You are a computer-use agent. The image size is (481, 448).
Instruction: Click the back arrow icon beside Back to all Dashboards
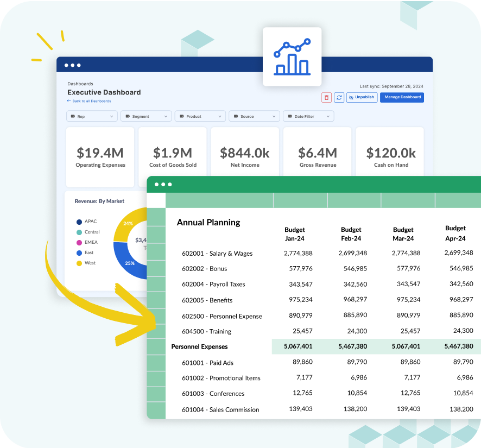click(69, 101)
